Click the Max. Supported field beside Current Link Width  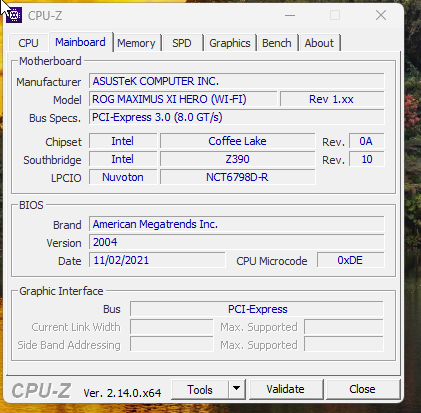click(x=344, y=327)
